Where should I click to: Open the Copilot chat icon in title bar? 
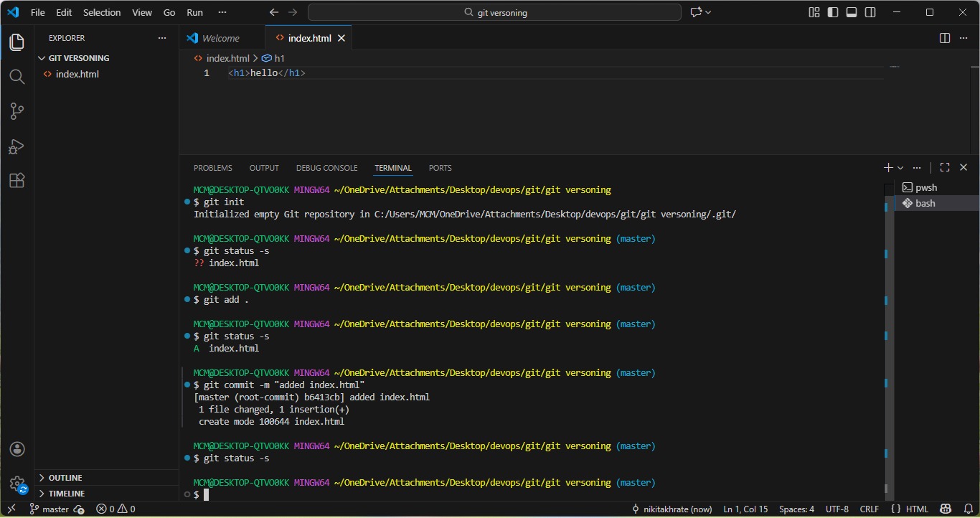(695, 12)
